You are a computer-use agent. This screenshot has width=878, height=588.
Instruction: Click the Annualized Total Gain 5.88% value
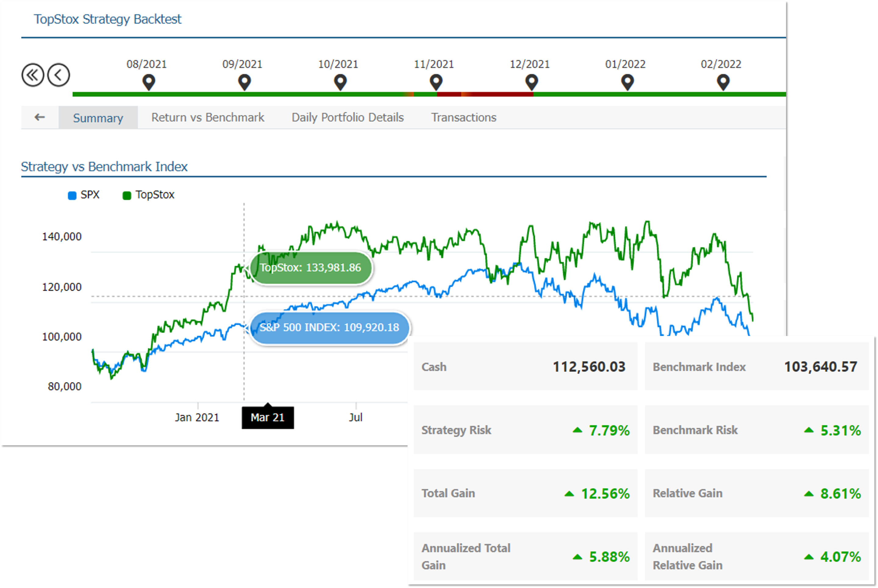(x=609, y=557)
